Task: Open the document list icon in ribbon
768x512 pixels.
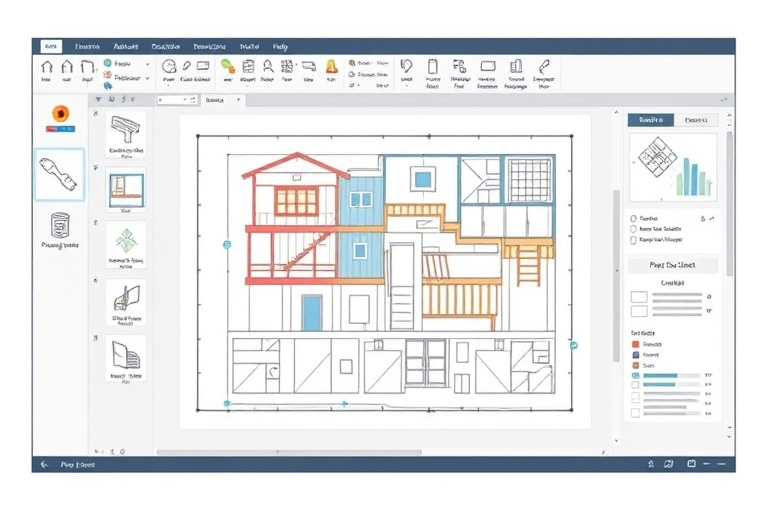Action: tap(248, 66)
